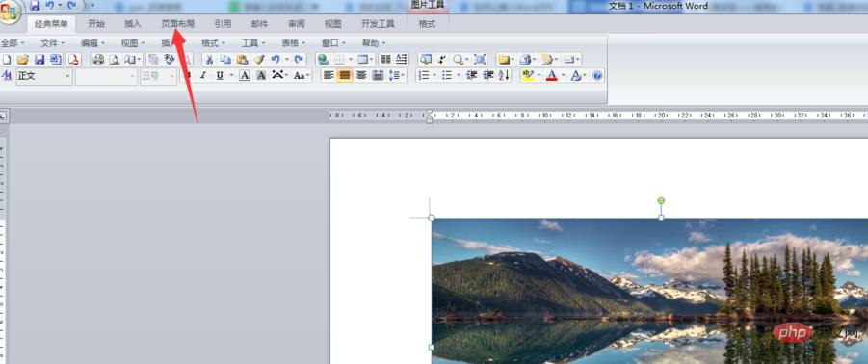
Task: Click the Sort A-Z icon
Action: click(x=504, y=76)
